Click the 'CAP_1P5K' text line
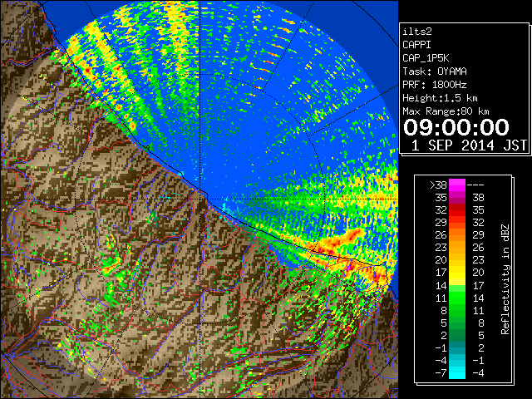 [426, 58]
